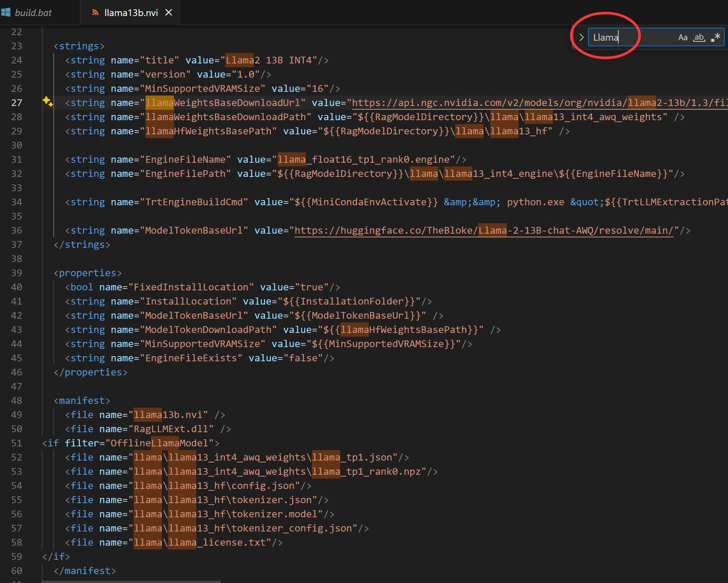This screenshot has width=728, height=583.
Task: Select the llama13b.nvi tab
Action: pyautogui.click(x=131, y=13)
